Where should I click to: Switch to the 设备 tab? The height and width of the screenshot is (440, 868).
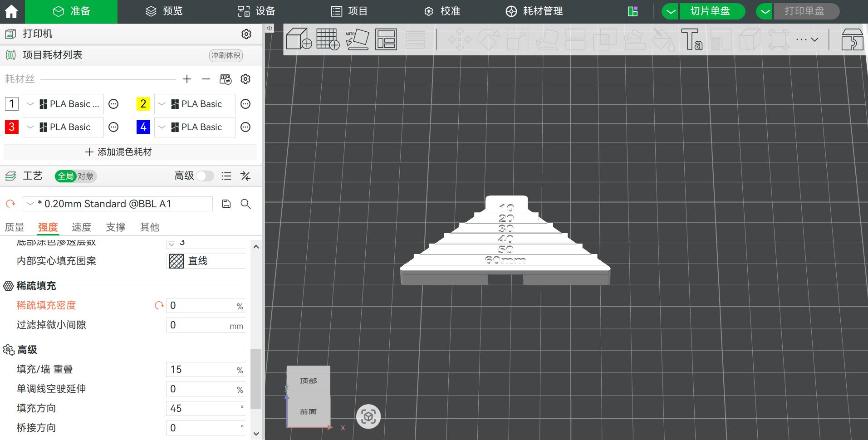tap(256, 11)
